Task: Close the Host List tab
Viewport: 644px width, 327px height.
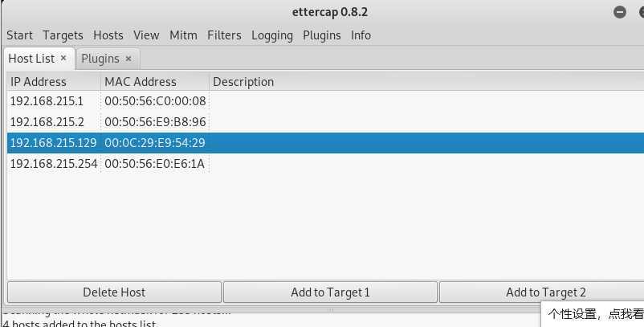Action: pyautogui.click(x=63, y=59)
